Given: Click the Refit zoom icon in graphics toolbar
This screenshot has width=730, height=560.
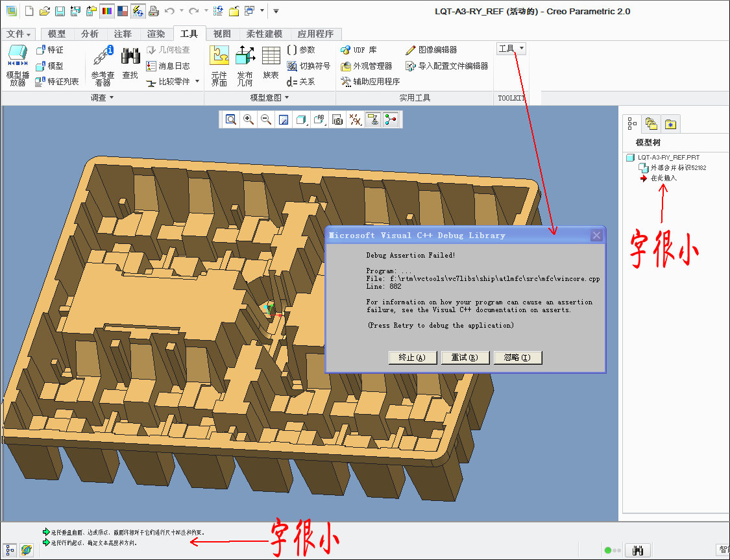Looking at the screenshot, I should click(x=231, y=119).
